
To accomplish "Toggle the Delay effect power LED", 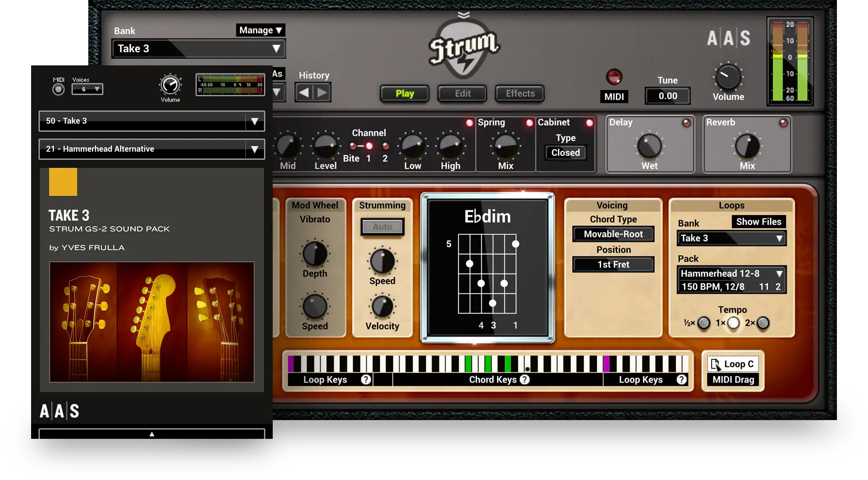I will [x=686, y=123].
